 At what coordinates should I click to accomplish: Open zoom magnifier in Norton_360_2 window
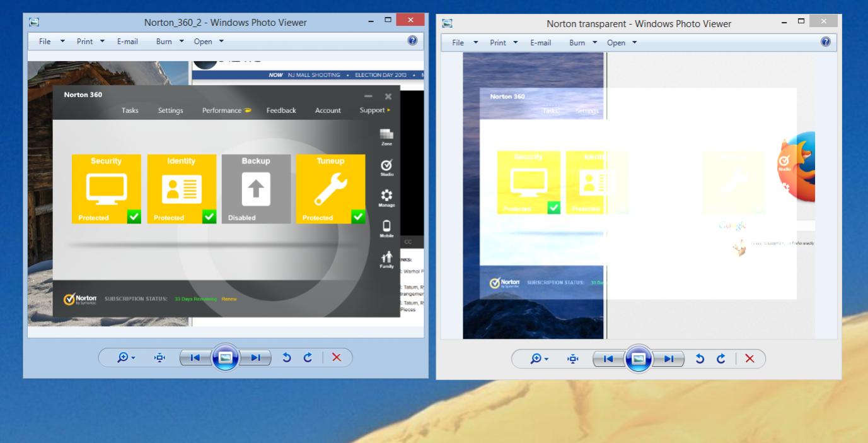[123, 357]
